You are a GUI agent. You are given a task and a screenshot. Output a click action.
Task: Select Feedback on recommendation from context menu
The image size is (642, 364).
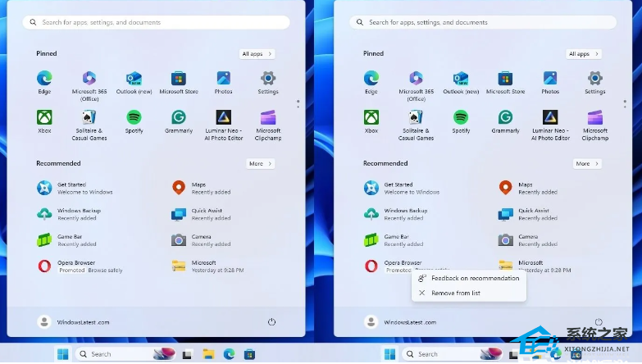(x=469, y=278)
